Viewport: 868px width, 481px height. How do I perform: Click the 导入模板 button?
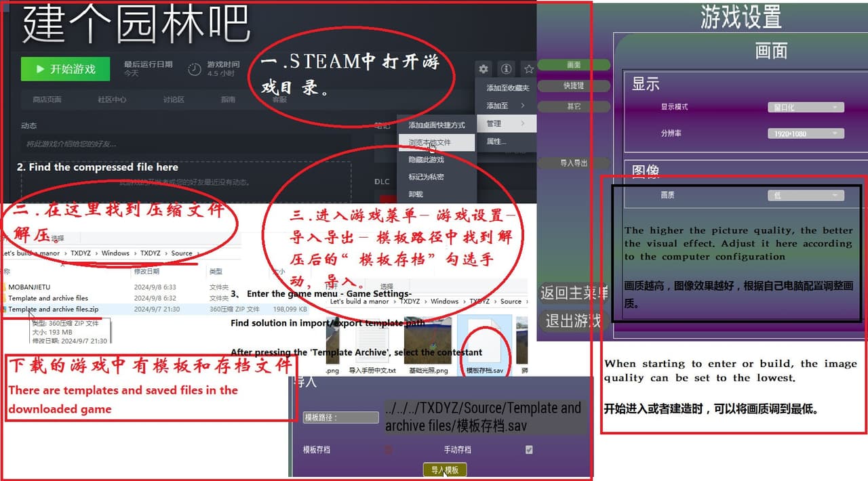[445, 470]
